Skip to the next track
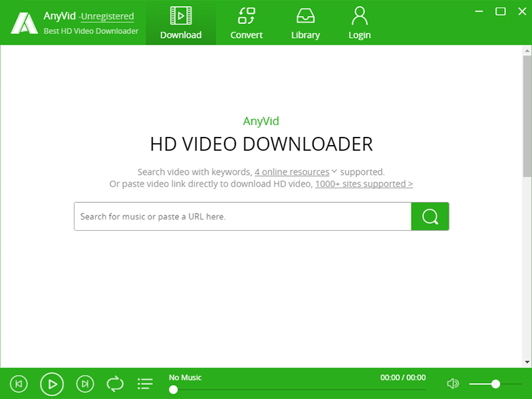 tap(85, 384)
